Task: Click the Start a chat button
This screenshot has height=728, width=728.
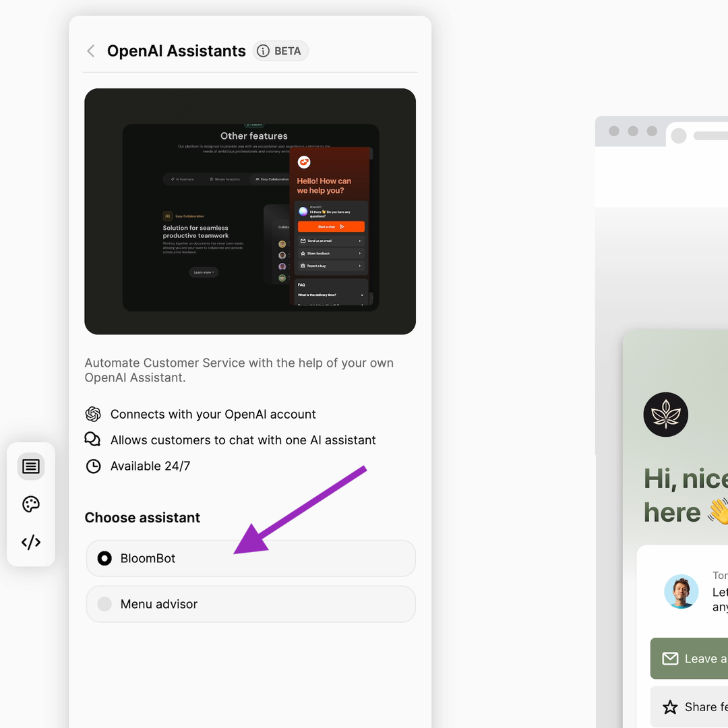Action: pos(331,226)
